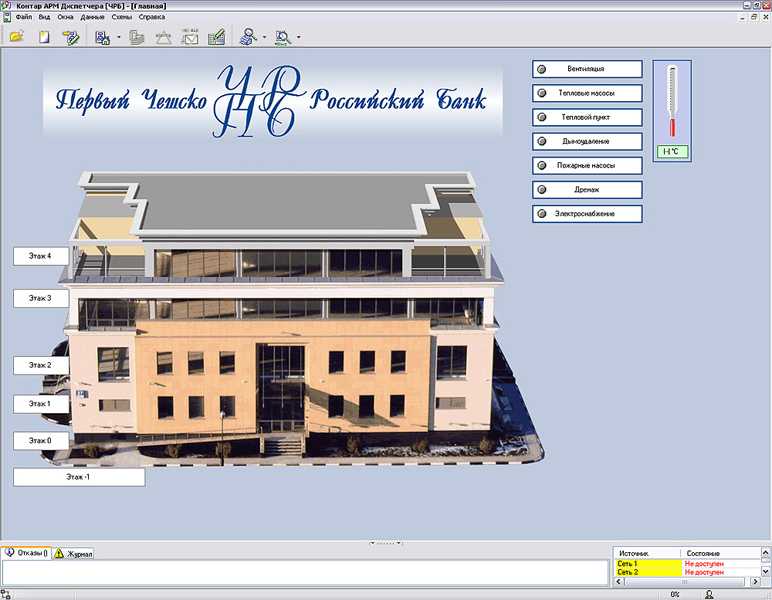
Task: Open the Схемы menu
Action: pyautogui.click(x=121, y=17)
